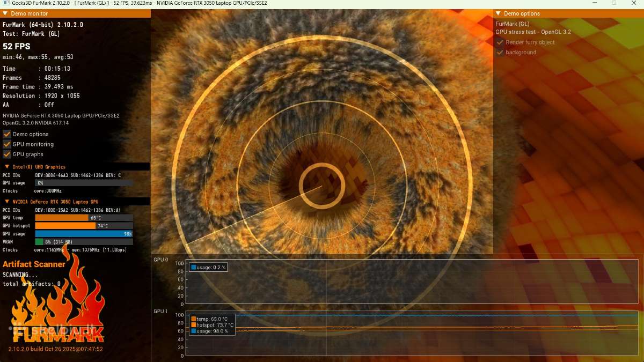Click the Resolution '1920 x 1055' value

pos(62,96)
